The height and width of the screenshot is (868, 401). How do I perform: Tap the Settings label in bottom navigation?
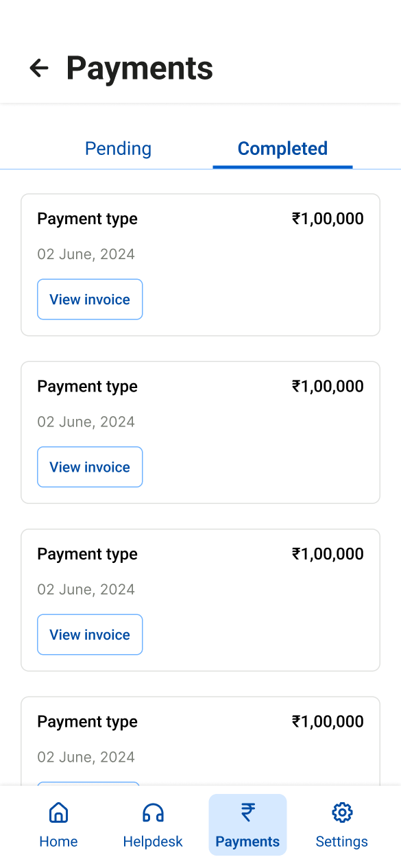pyautogui.click(x=342, y=842)
